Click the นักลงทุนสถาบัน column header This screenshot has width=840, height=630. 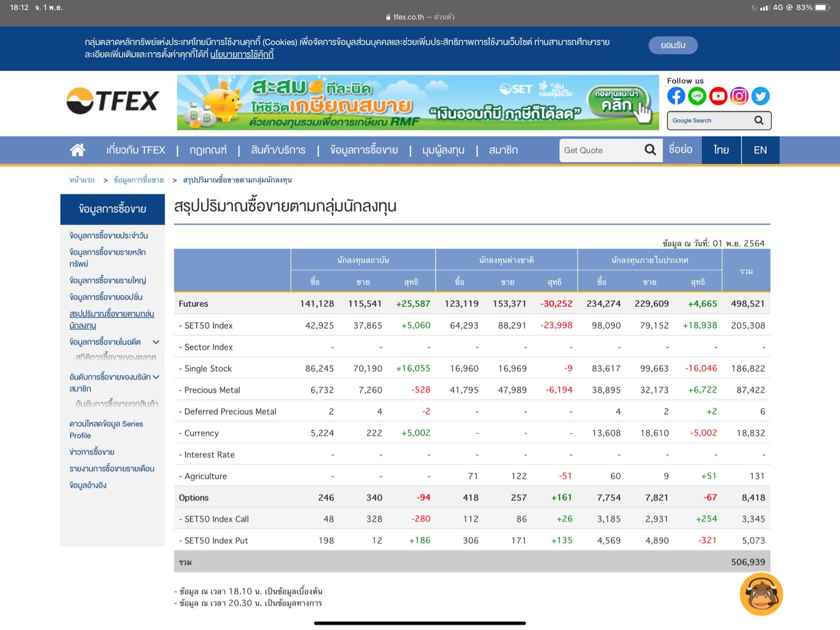(x=363, y=260)
